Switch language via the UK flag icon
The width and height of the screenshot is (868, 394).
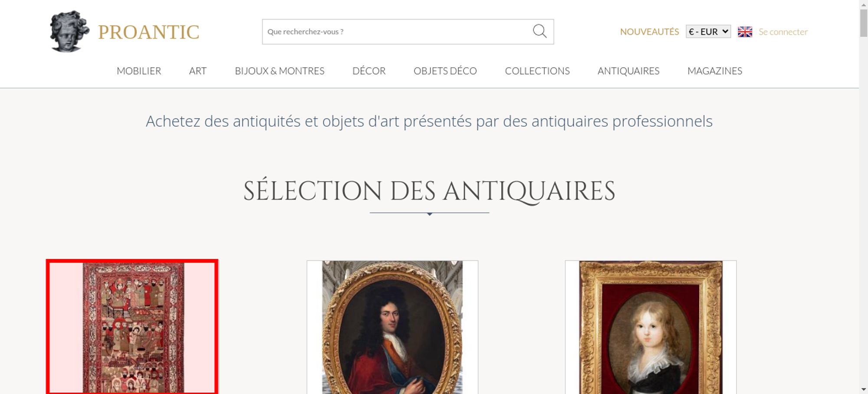[745, 32]
